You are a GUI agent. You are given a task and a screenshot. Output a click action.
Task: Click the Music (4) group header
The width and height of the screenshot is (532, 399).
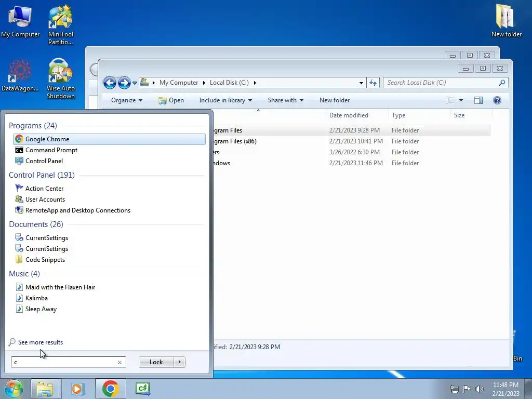click(x=24, y=273)
